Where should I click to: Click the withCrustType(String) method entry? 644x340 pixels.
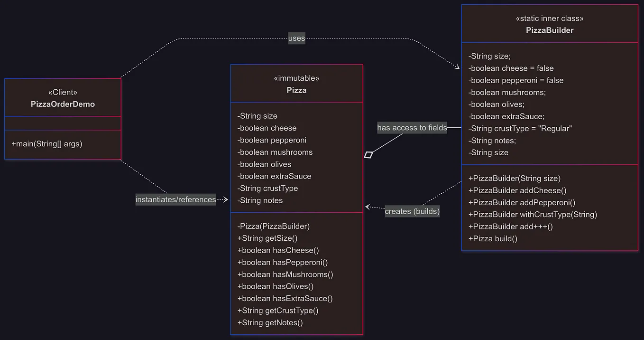[533, 214]
